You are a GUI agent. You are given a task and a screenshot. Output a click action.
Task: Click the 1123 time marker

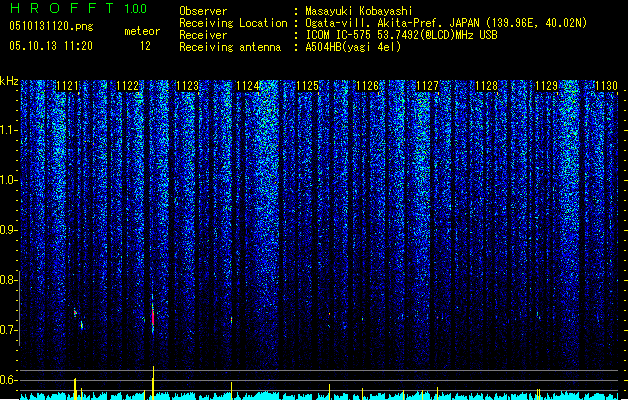point(187,86)
